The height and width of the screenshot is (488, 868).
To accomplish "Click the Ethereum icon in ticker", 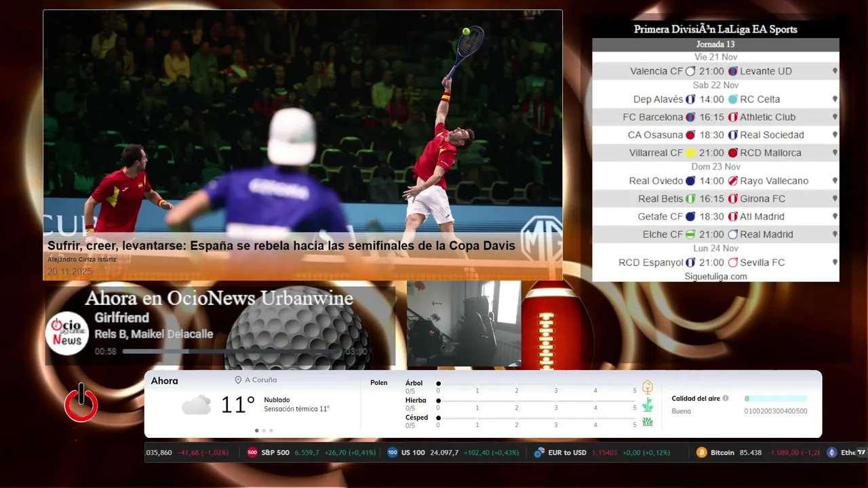I will 832,453.
